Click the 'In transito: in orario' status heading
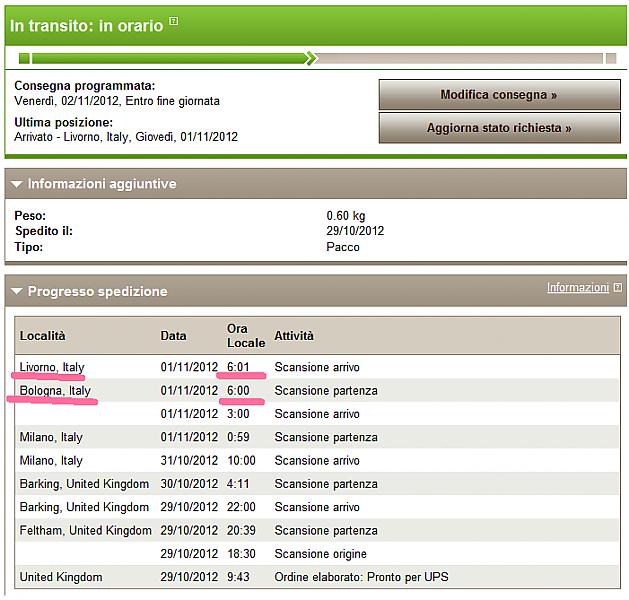The image size is (629, 600). (86, 26)
